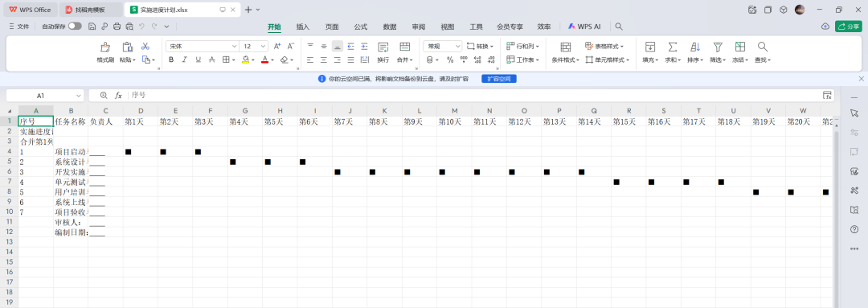Click the Undo arrow icon
Viewport: 868px width, 308px height.
[141, 26]
